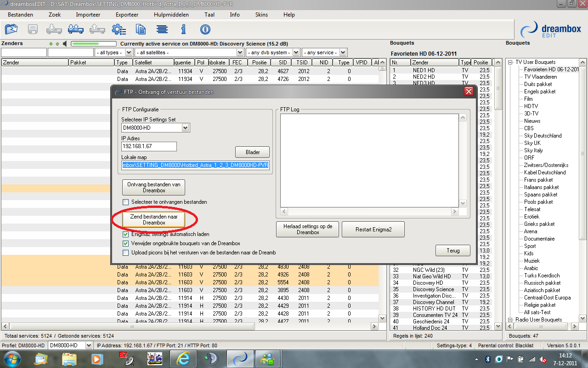Select 'Sky Deutschland' bouquet in tree
Viewport: 588px width, 368px height.
coord(543,136)
